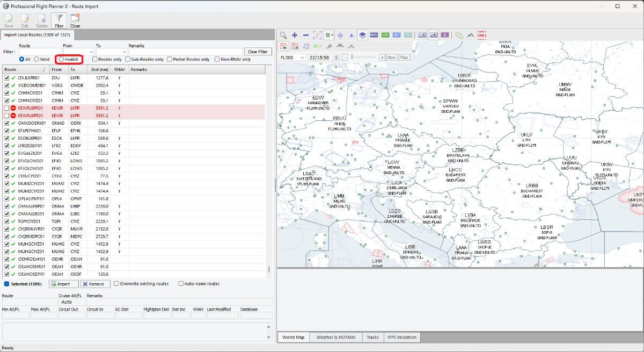
Task: Toggle the UIR boundaries map icon
Action: pyautogui.click(x=434, y=35)
